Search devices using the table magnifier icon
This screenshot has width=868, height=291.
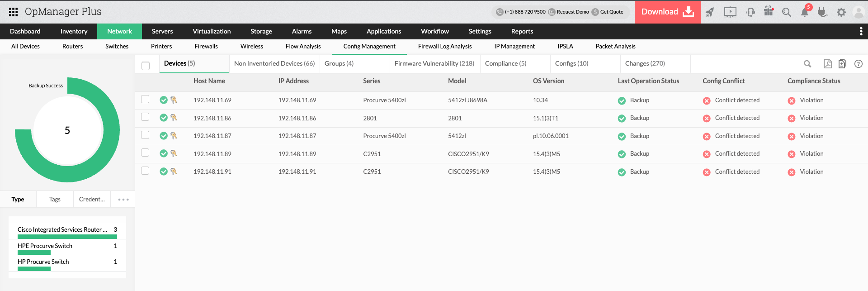[807, 64]
